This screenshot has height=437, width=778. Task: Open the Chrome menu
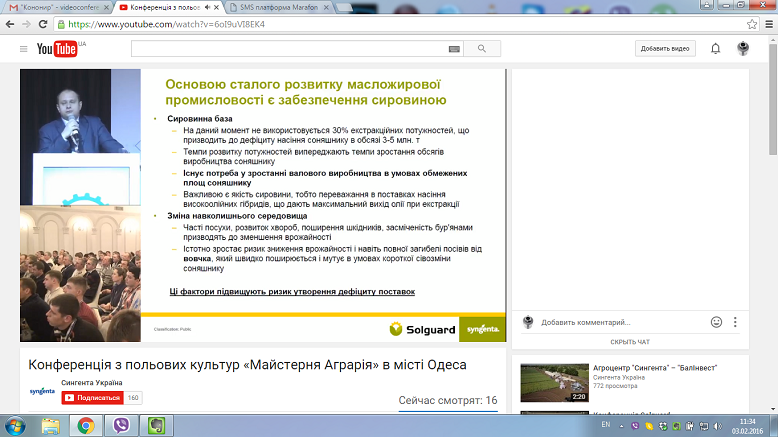coord(769,24)
